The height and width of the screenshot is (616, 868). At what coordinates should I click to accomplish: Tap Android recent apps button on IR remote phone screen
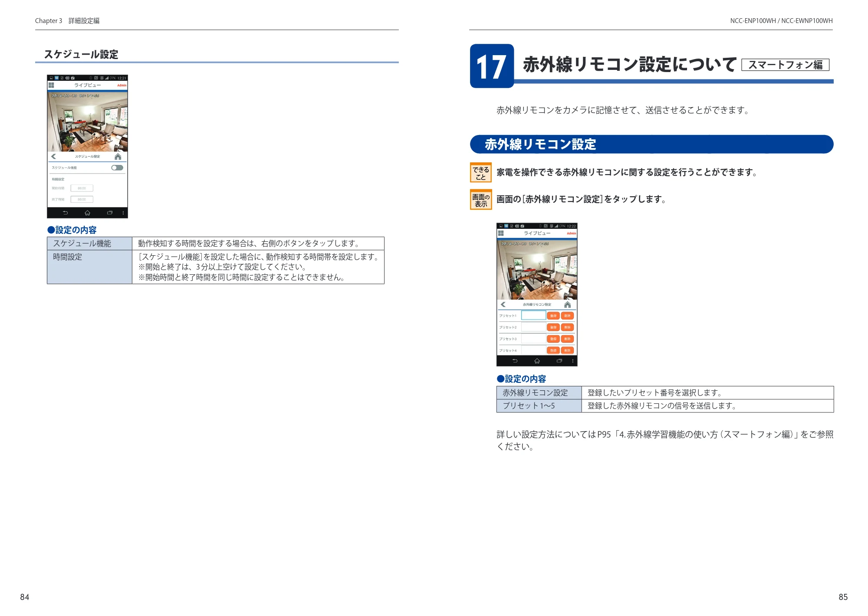pos(559,361)
